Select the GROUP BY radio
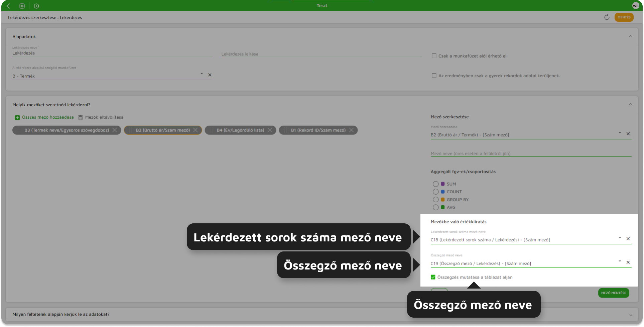 click(x=435, y=200)
